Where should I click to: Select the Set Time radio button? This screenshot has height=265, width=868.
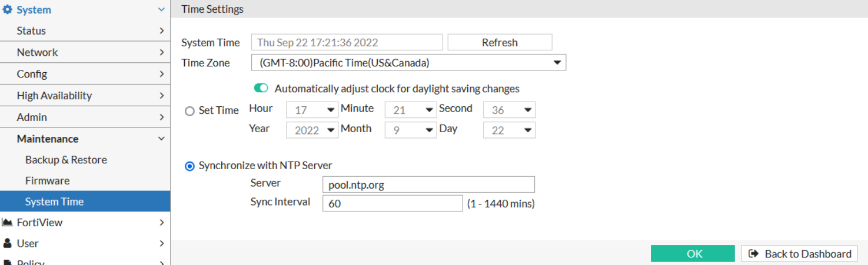click(190, 111)
